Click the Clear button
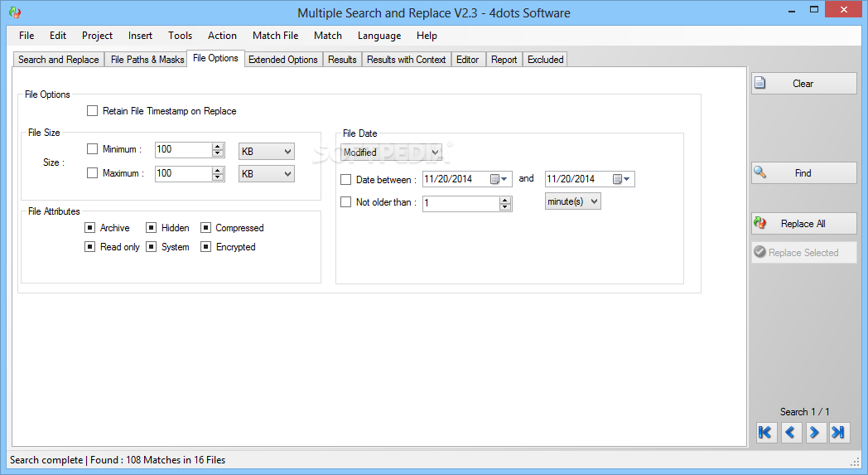Viewport: 868px width, 475px height. click(803, 83)
